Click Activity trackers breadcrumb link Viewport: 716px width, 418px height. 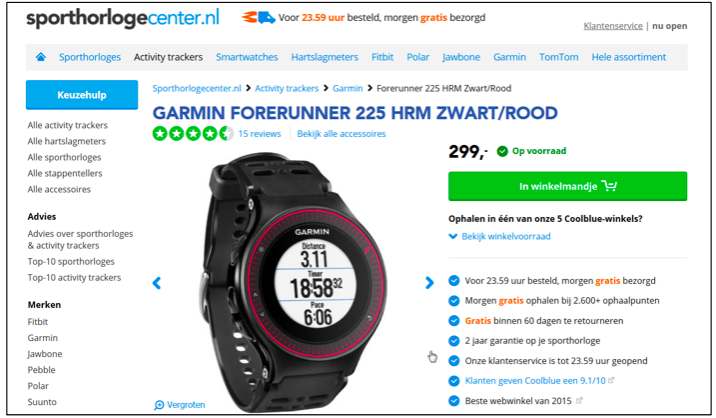click(286, 88)
